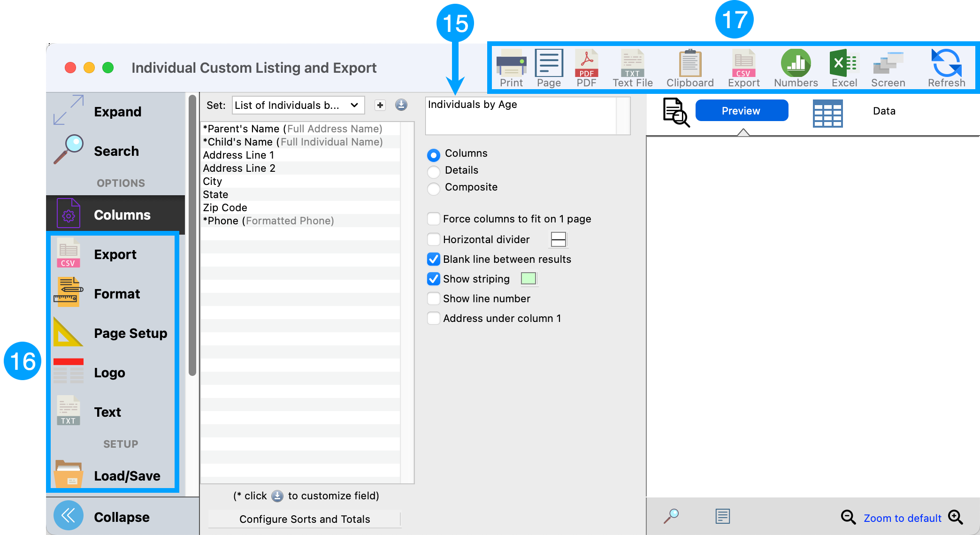Uncheck Blank line between results

click(434, 259)
